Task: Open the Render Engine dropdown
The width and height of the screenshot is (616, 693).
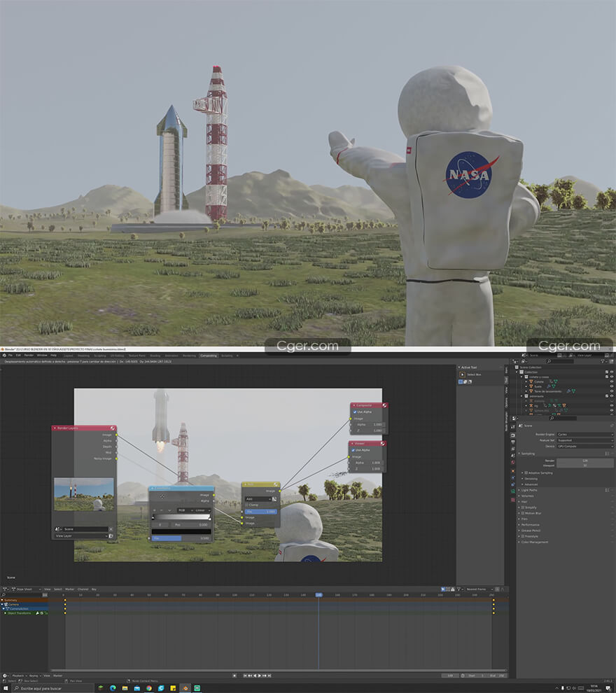Action: [x=585, y=435]
